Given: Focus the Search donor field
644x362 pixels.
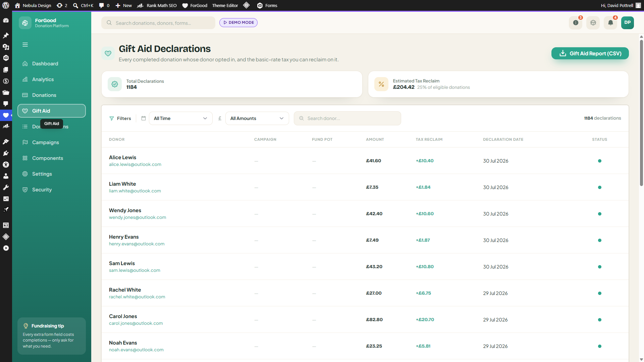Looking at the screenshot, I should (347, 118).
